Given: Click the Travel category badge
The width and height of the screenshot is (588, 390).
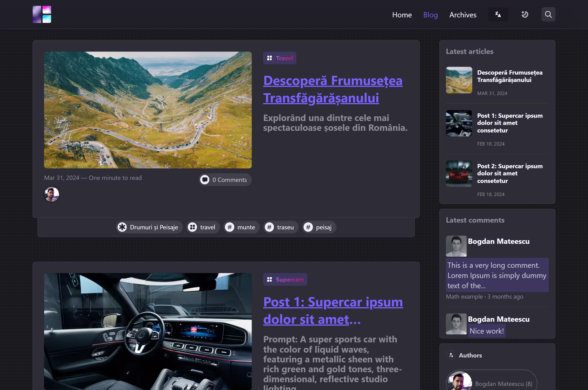Looking at the screenshot, I should coord(280,58).
